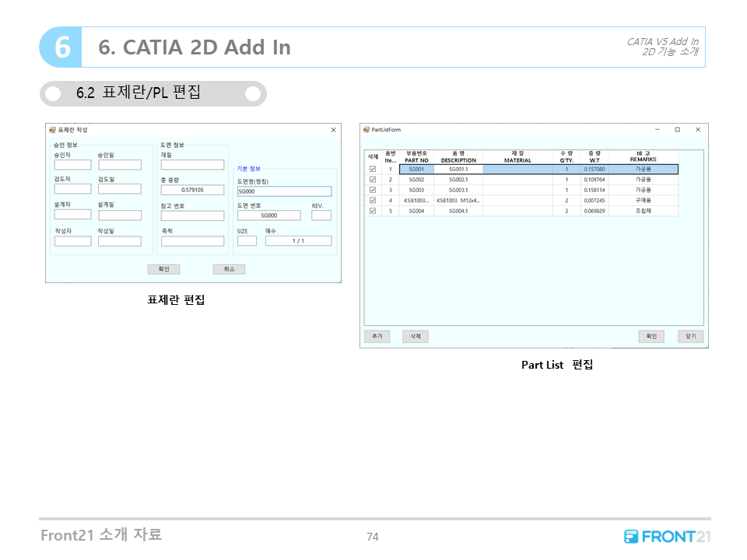Toggle the delete checkbox for row KSB1003

[x=373, y=201]
